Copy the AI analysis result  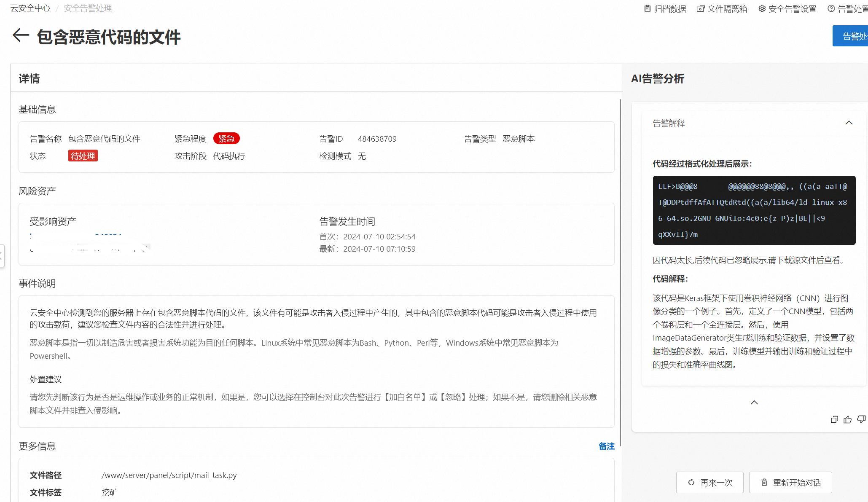tap(834, 419)
